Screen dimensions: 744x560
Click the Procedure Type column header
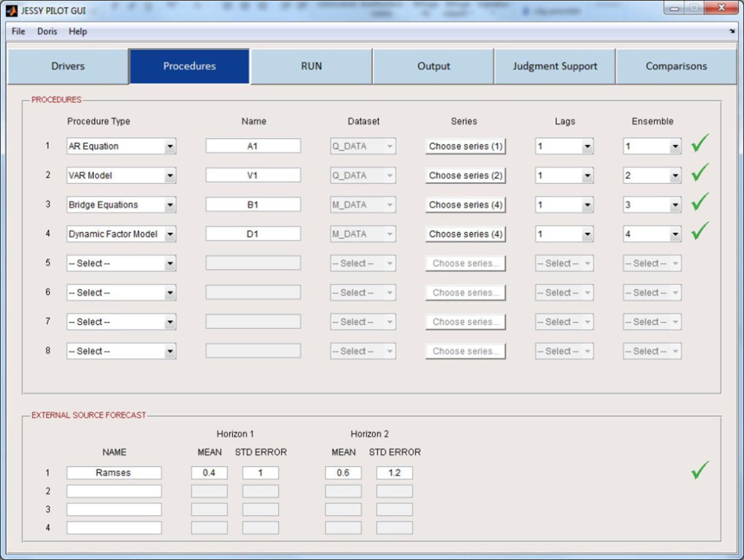pyautogui.click(x=98, y=121)
